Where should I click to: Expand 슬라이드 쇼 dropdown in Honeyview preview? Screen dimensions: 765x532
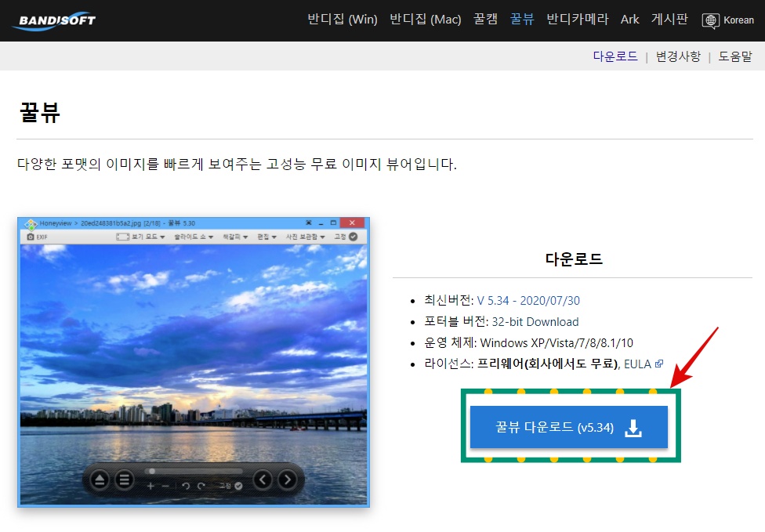point(194,237)
